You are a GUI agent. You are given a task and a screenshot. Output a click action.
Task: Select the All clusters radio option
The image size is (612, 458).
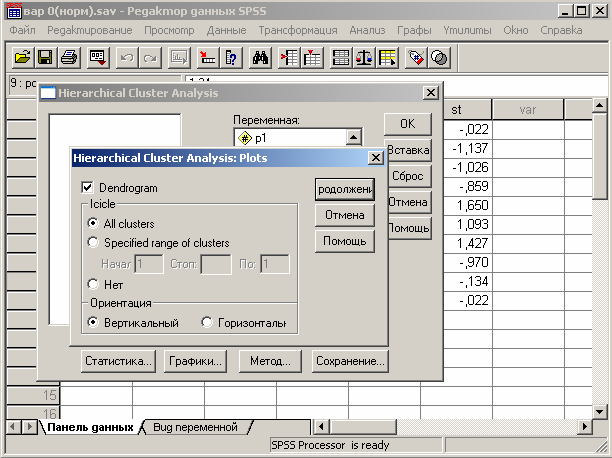point(93,223)
